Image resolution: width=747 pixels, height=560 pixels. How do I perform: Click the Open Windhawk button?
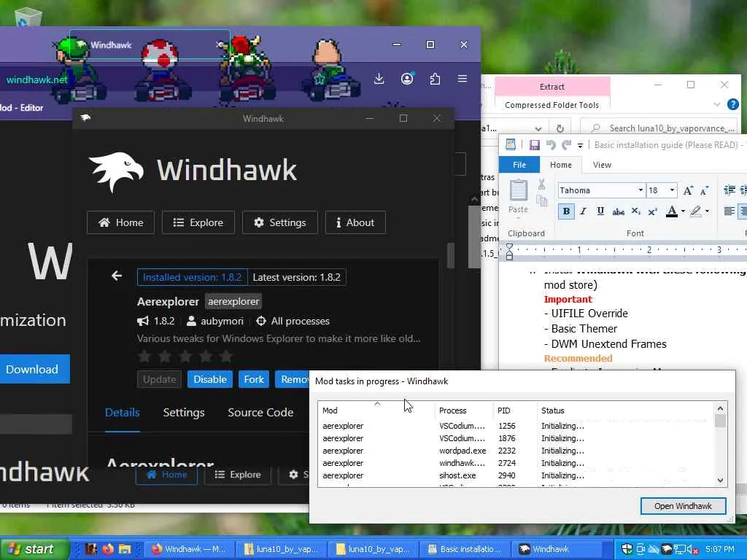click(683, 506)
